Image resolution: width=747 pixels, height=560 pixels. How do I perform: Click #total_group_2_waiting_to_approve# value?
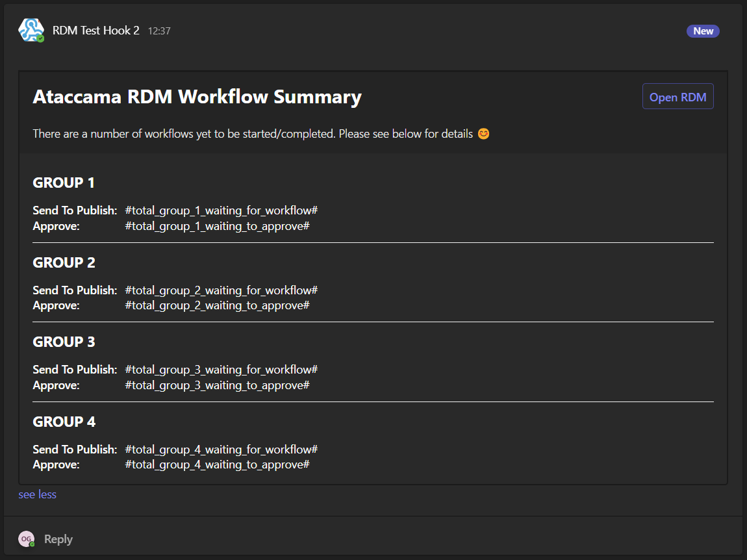click(217, 305)
